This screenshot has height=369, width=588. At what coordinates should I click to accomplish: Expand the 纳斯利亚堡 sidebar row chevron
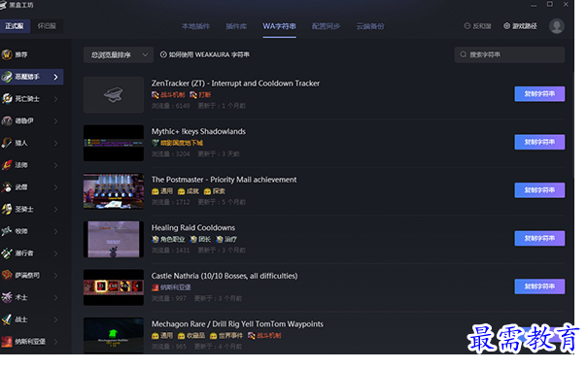click(55, 342)
